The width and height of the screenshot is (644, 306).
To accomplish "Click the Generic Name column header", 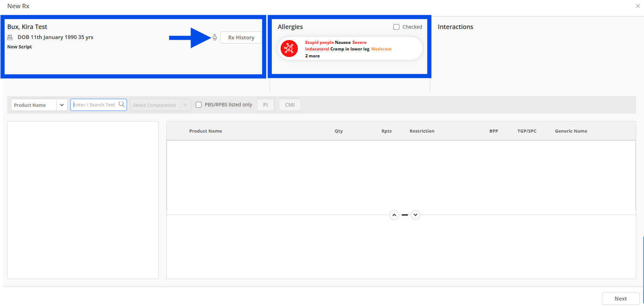I will point(571,131).
